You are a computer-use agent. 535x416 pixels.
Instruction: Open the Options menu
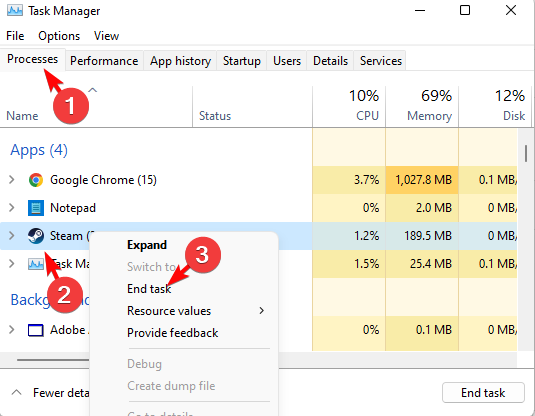(59, 36)
